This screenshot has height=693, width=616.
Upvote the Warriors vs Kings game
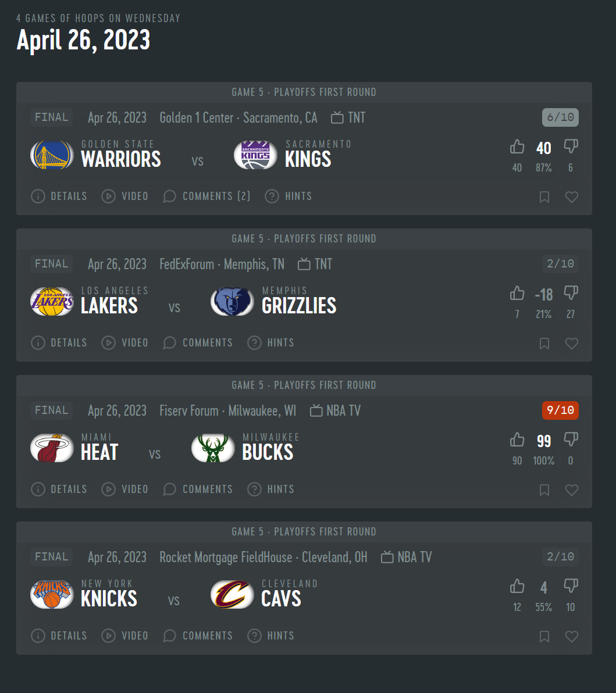pos(517,147)
